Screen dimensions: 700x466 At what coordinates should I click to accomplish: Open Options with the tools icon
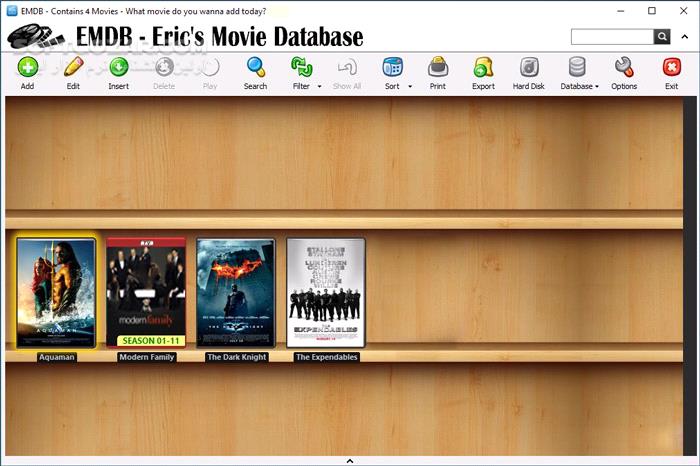click(x=624, y=68)
